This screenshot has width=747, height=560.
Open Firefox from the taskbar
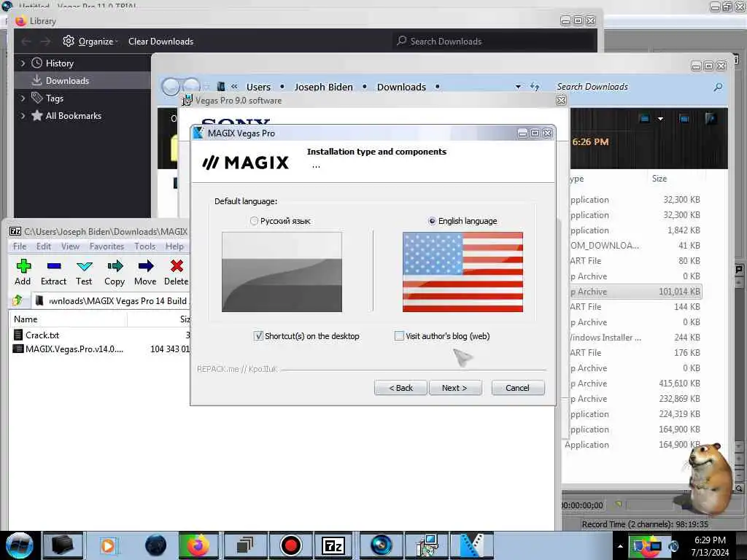click(x=198, y=545)
